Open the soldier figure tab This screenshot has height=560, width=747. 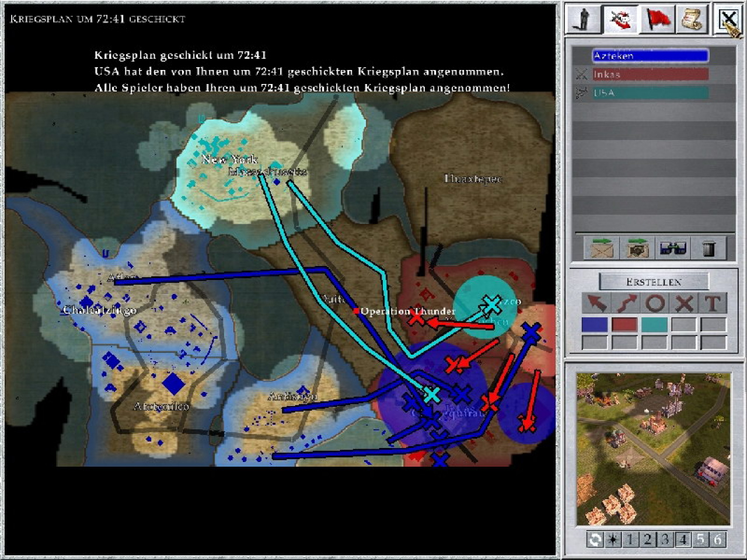click(x=584, y=20)
